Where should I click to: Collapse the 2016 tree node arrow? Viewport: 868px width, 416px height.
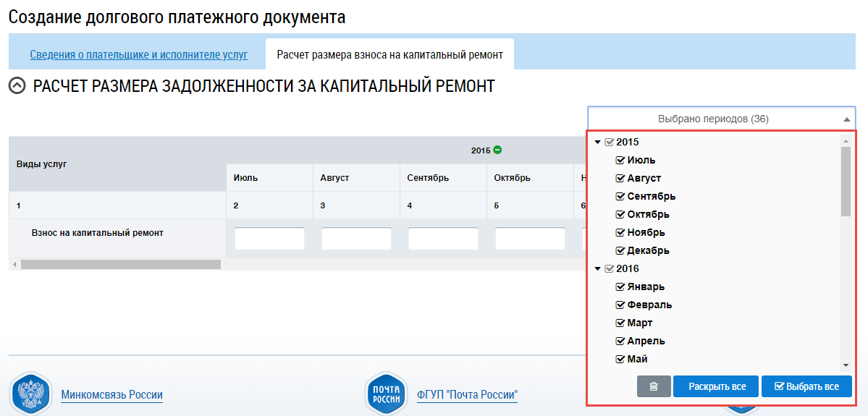pyautogui.click(x=598, y=268)
